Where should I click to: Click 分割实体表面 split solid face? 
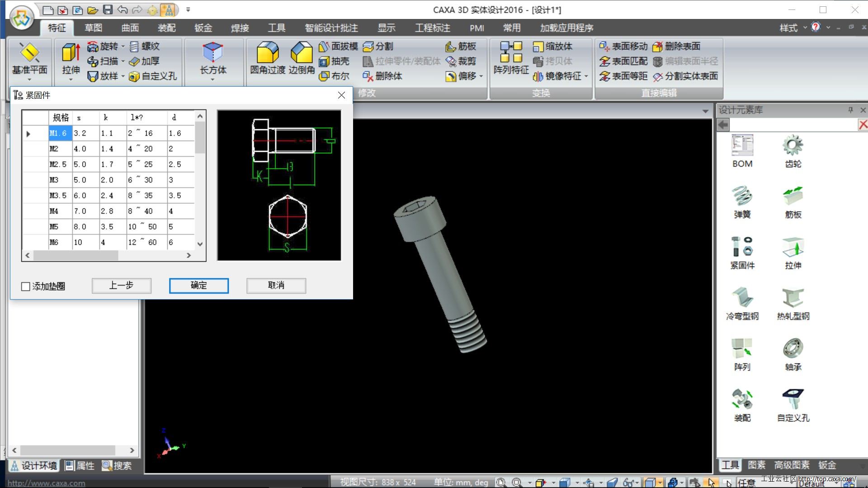(685, 76)
